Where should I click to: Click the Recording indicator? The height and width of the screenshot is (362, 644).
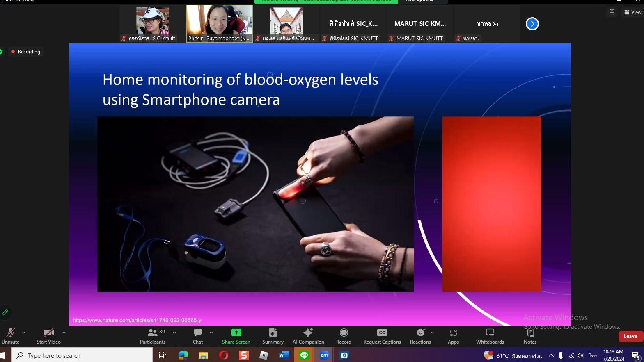point(26,52)
